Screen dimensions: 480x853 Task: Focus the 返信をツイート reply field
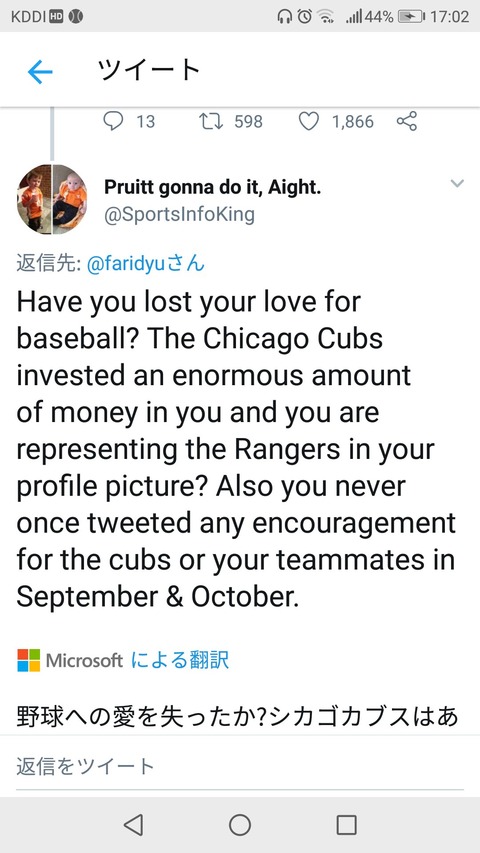[x=240, y=766]
